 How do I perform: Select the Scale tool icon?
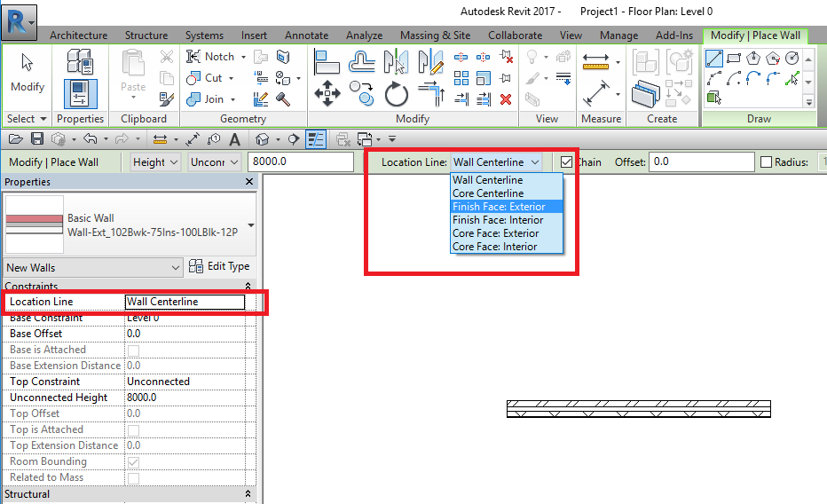click(483, 79)
